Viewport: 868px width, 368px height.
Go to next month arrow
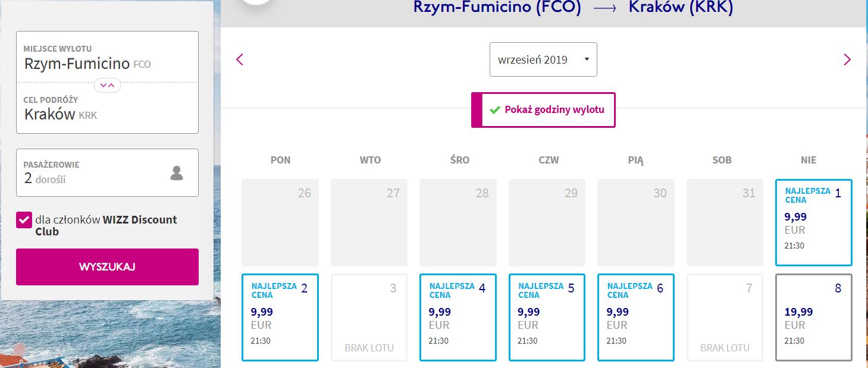click(847, 59)
